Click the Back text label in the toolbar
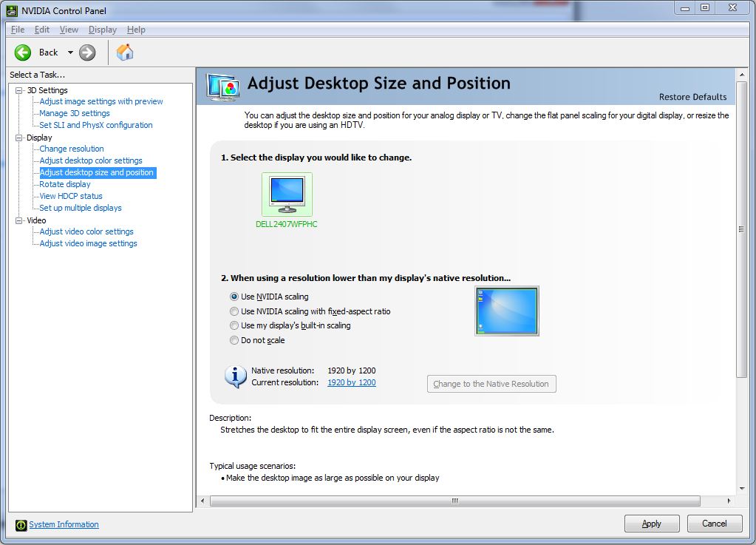This screenshot has width=756, height=545. (x=48, y=53)
